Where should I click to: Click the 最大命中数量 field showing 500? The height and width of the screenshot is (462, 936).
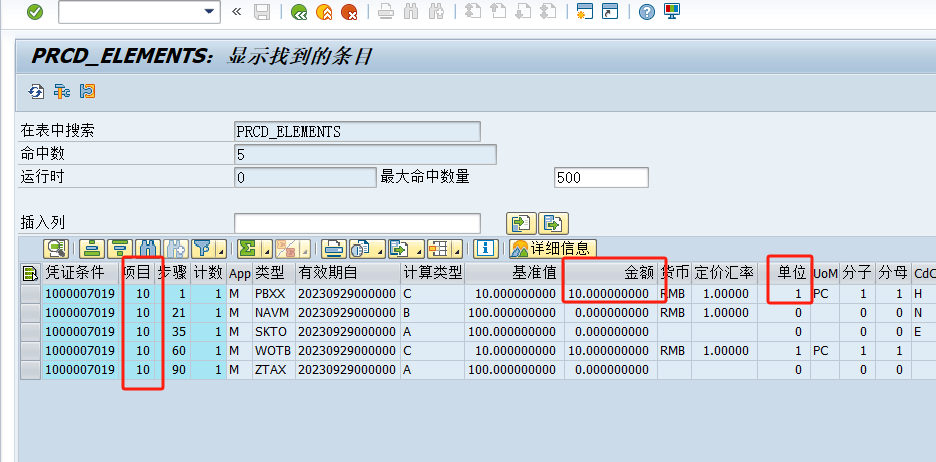[601, 177]
